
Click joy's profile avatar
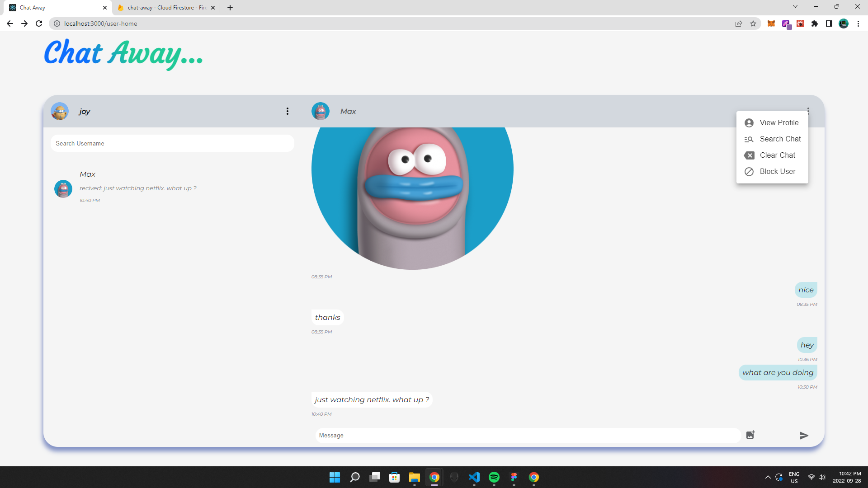[60, 111]
